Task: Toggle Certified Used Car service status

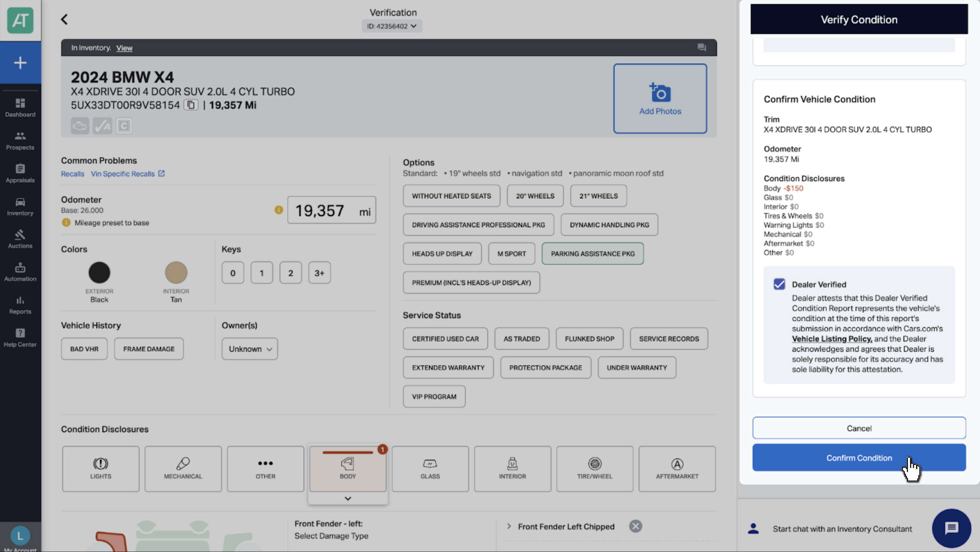Action: point(445,338)
